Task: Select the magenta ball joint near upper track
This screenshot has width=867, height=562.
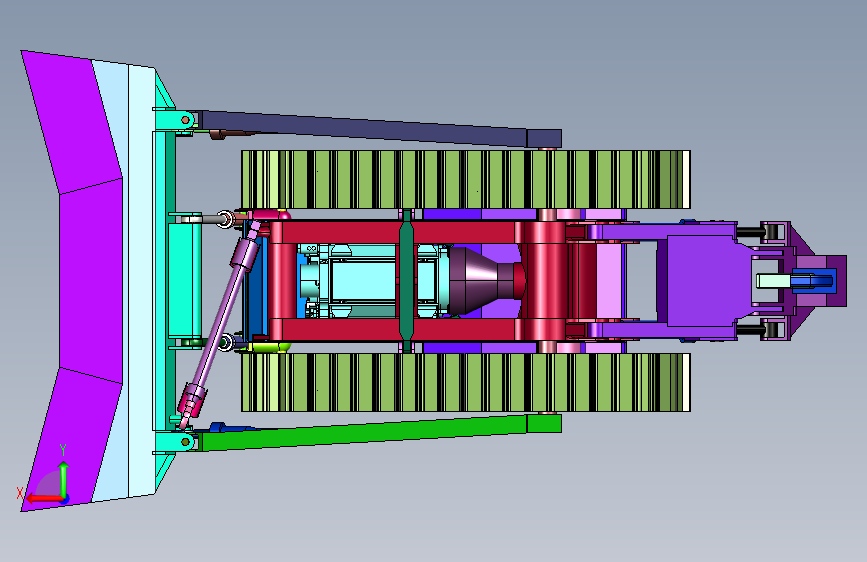Action: tap(269, 215)
